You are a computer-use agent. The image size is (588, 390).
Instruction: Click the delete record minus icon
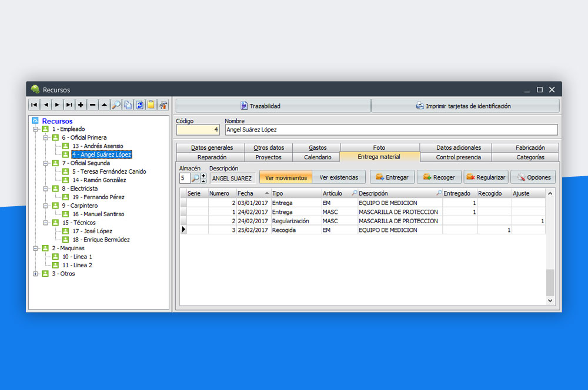pyautogui.click(x=92, y=105)
